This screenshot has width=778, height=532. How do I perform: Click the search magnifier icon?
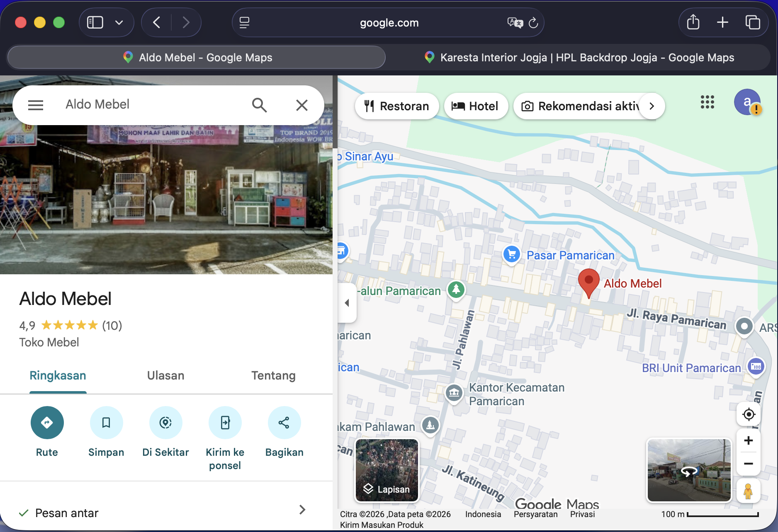(x=259, y=105)
